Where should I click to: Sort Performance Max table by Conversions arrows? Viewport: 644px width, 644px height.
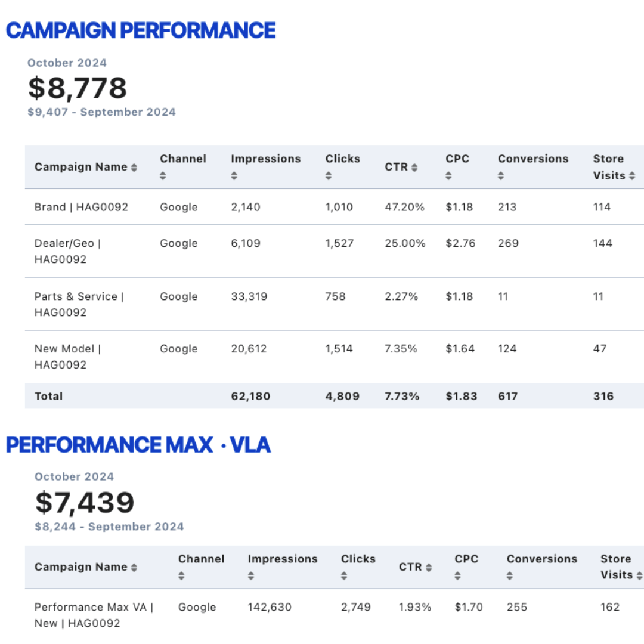coord(510,576)
